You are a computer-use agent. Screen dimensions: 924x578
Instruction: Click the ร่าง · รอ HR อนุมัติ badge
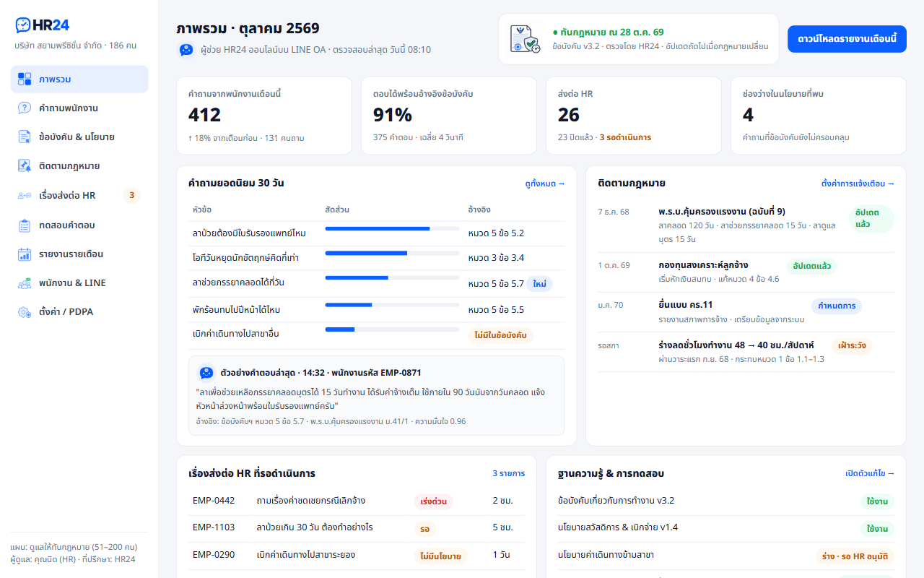[855, 556]
